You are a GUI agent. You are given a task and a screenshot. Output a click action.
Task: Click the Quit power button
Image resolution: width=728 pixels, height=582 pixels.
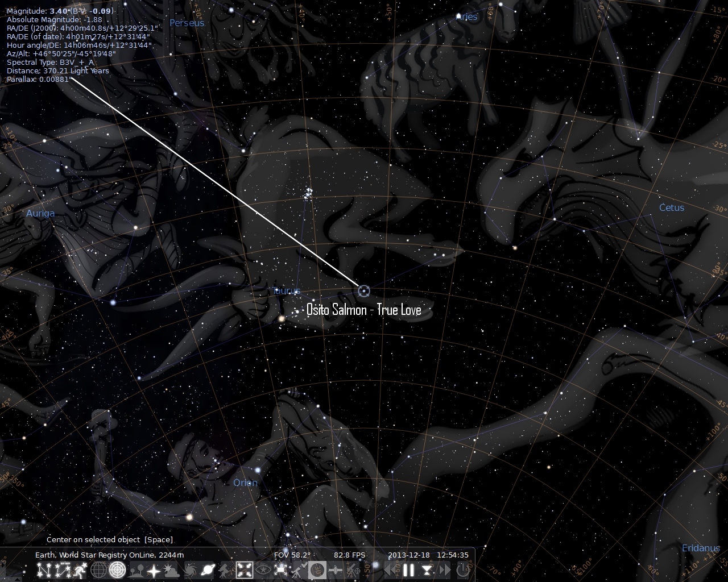pos(463,570)
